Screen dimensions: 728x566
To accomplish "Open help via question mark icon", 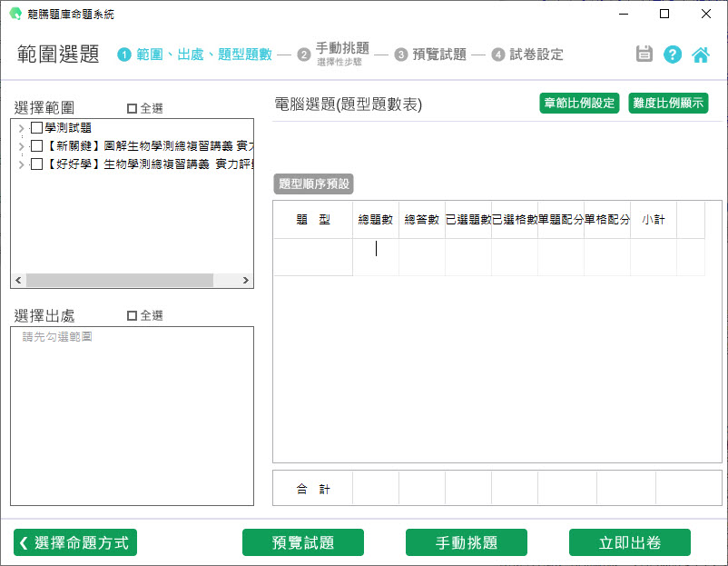I will click(673, 55).
